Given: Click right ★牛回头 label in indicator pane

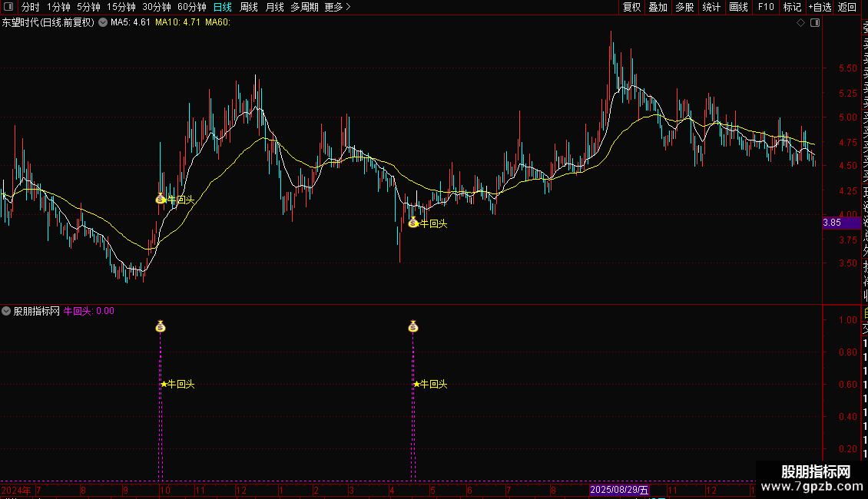Looking at the screenshot, I should pos(430,384).
